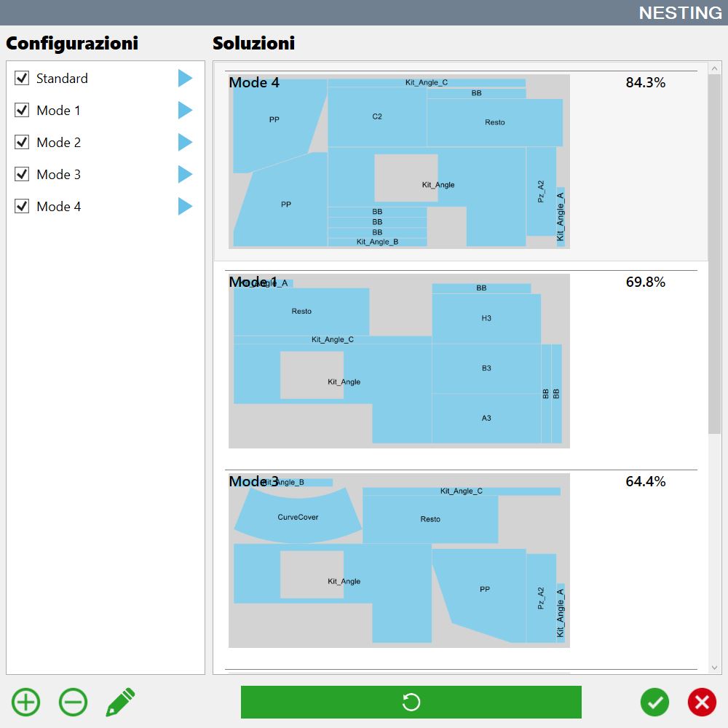
Task: Click the B3 part in Mode 1 layout
Action: coord(486,368)
